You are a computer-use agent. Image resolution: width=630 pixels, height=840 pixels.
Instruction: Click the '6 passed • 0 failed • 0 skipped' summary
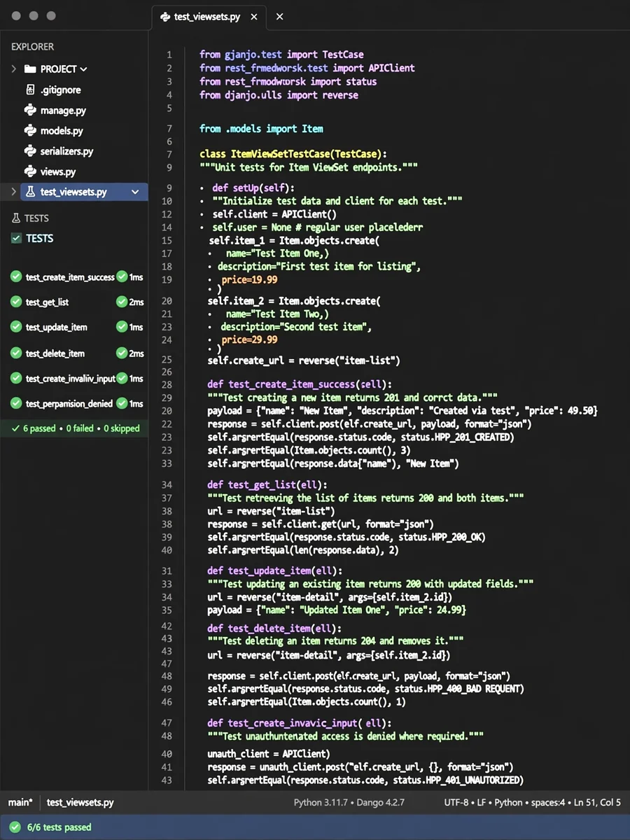pos(81,428)
